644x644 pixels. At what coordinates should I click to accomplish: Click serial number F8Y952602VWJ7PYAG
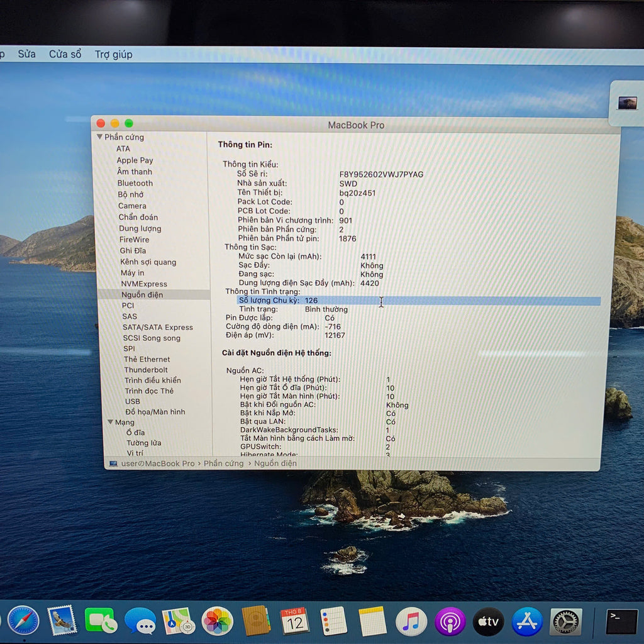click(x=381, y=174)
